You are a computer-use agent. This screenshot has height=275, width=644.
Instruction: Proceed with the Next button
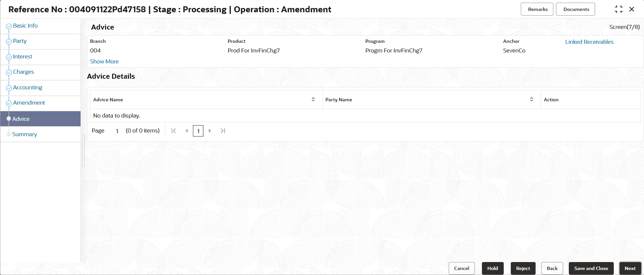630,268
